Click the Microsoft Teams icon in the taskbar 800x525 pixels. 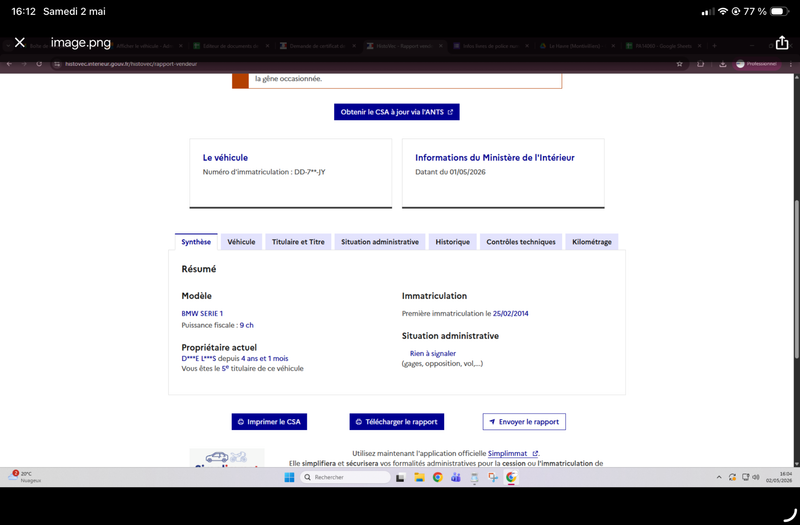pyautogui.click(x=456, y=478)
